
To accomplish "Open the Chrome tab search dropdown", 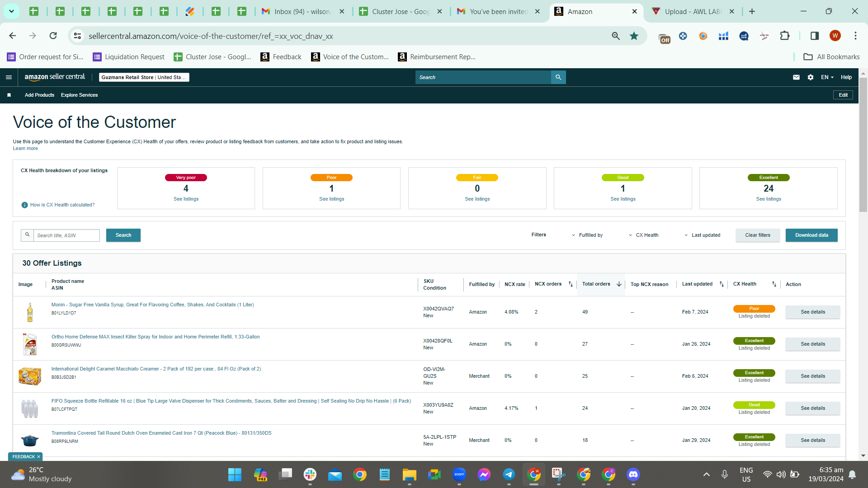I will 11,11.
